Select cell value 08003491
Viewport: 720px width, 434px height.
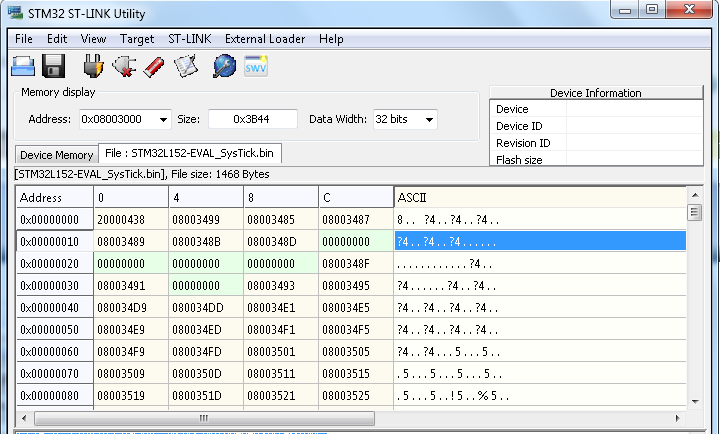131,286
